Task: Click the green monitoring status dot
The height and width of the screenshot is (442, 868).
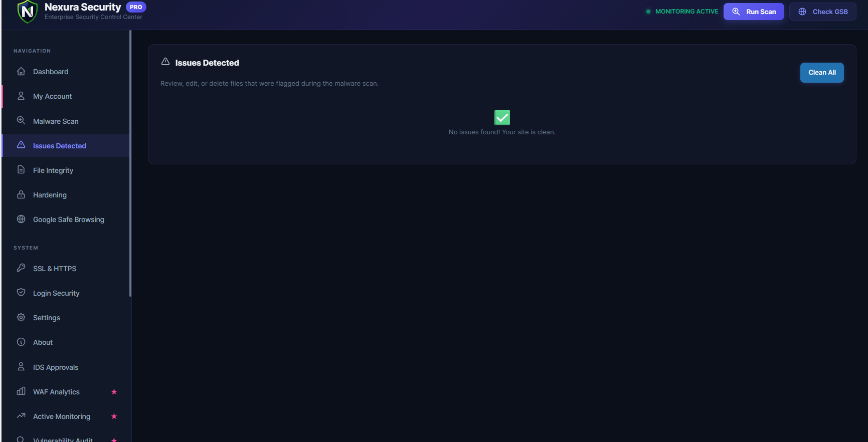Action: 648,12
